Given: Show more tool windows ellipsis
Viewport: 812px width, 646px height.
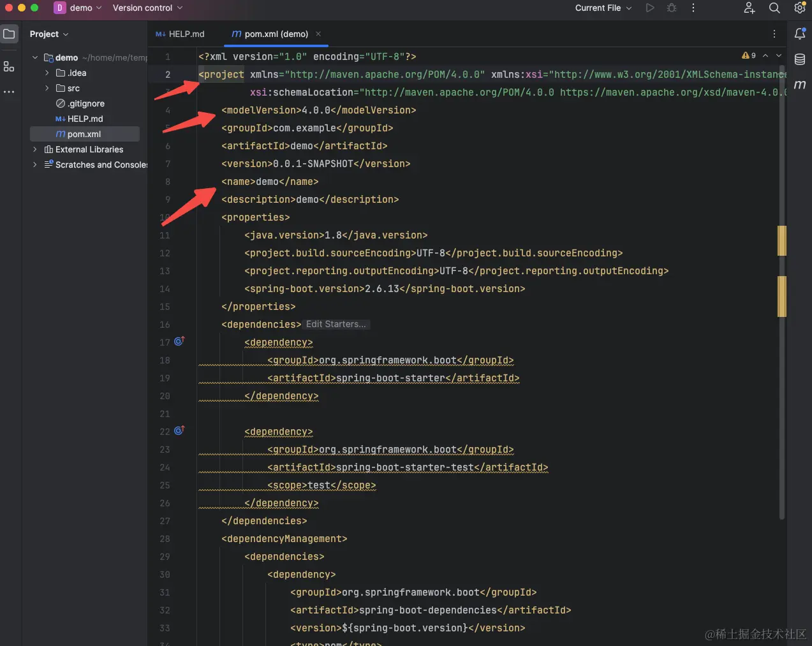Looking at the screenshot, I should (9, 92).
